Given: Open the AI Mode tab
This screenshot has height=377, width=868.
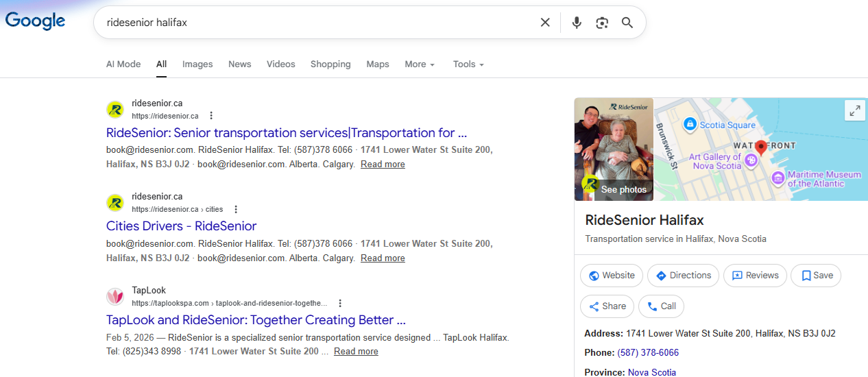Looking at the screenshot, I should (x=123, y=64).
